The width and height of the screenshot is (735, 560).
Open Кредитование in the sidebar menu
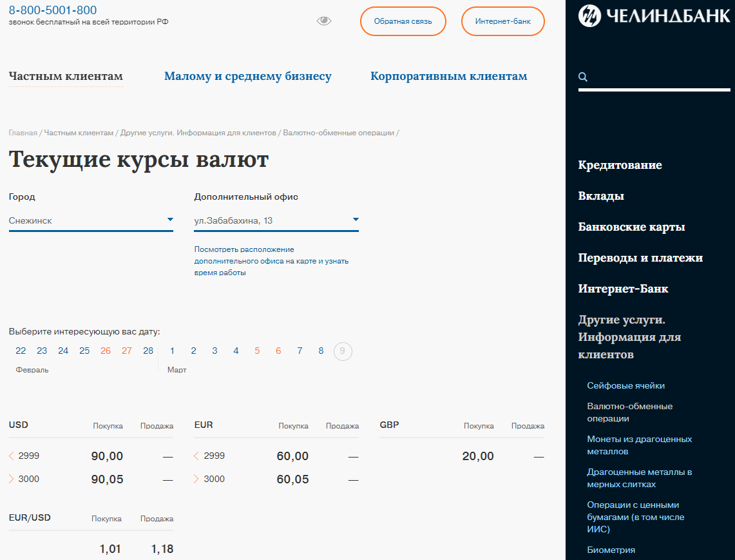(620, 165)
